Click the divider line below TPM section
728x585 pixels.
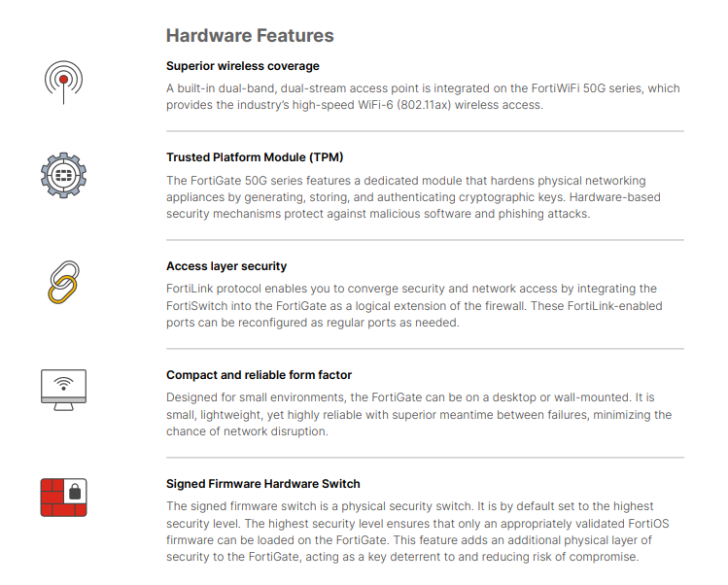[425, 240]
